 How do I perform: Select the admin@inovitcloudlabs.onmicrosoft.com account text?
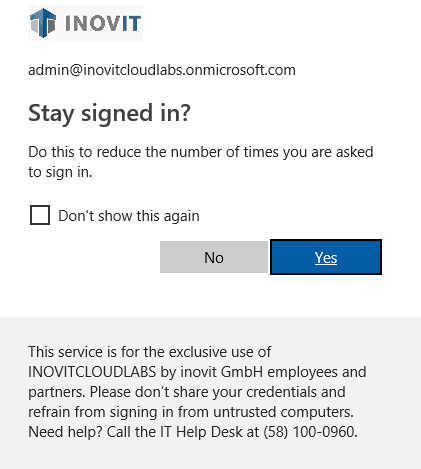162,70
